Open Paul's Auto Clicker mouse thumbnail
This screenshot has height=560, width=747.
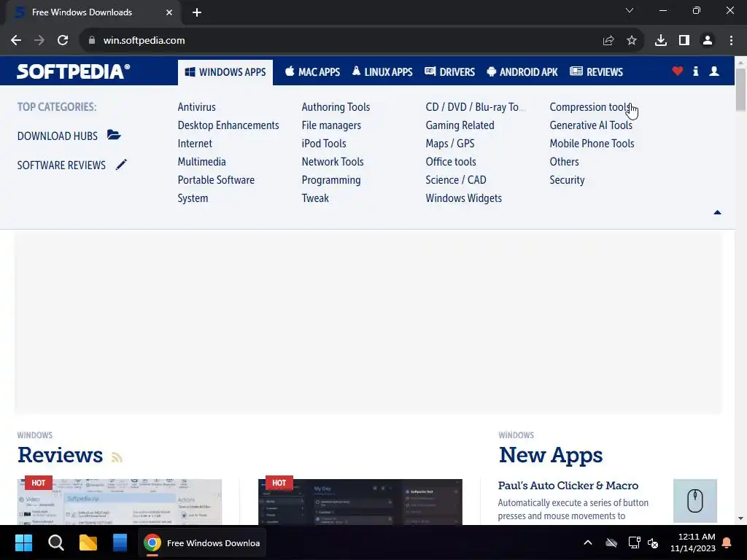click(695, 501)
